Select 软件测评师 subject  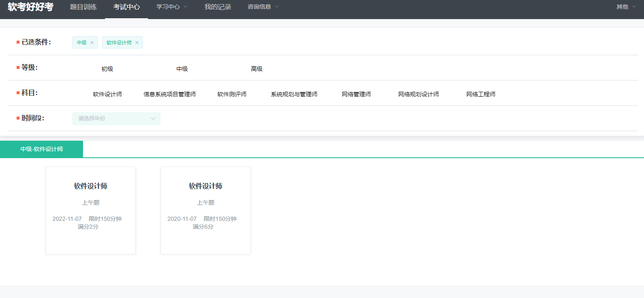coord(232,94)
